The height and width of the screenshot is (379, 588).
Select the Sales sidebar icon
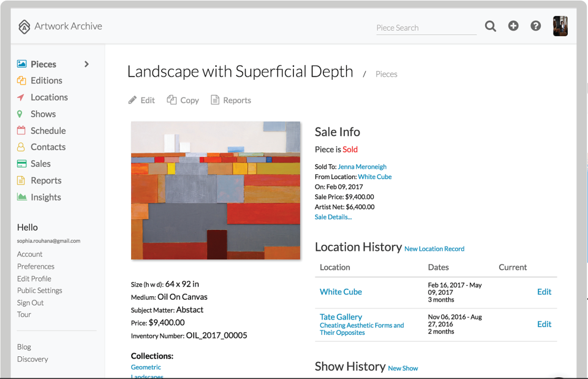(20, 163)
